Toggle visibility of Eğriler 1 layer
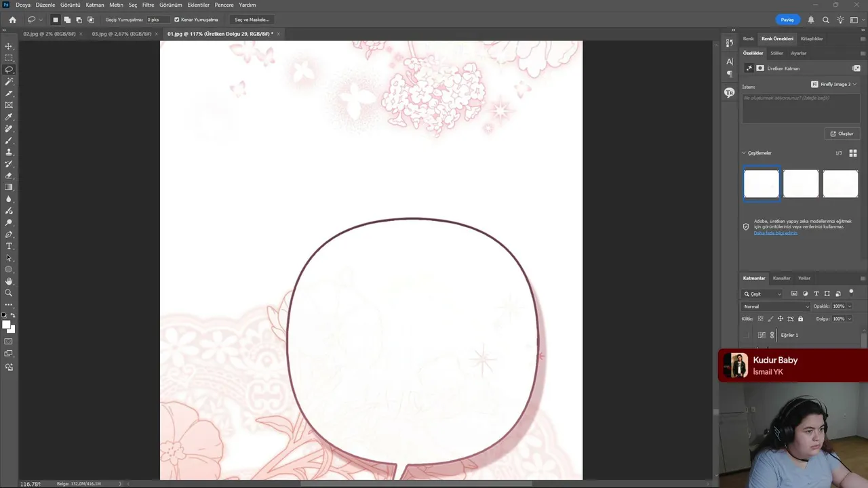Image resolution: width=868 pixels, height=488 pixels. pyautogui.click(x=747, y=335)
